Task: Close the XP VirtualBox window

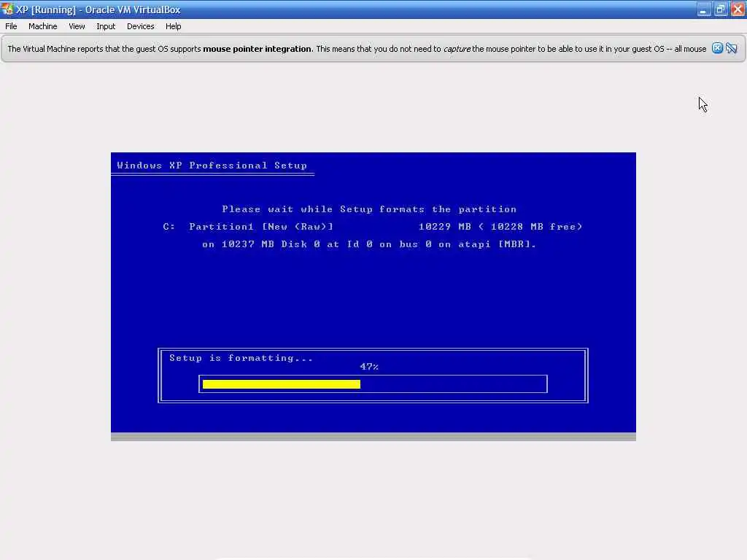Action: (738, 9)
